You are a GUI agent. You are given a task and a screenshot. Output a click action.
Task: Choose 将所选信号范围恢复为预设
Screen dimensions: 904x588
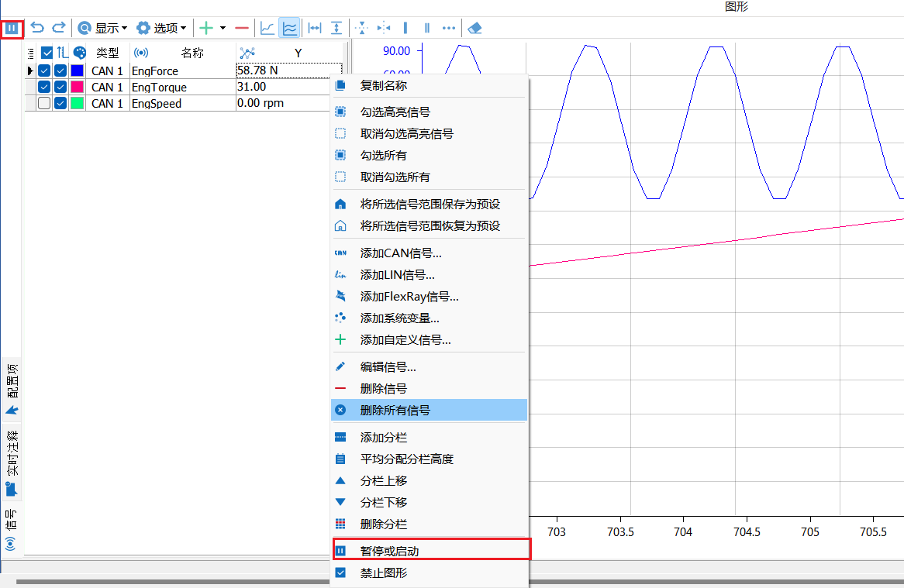430,225
